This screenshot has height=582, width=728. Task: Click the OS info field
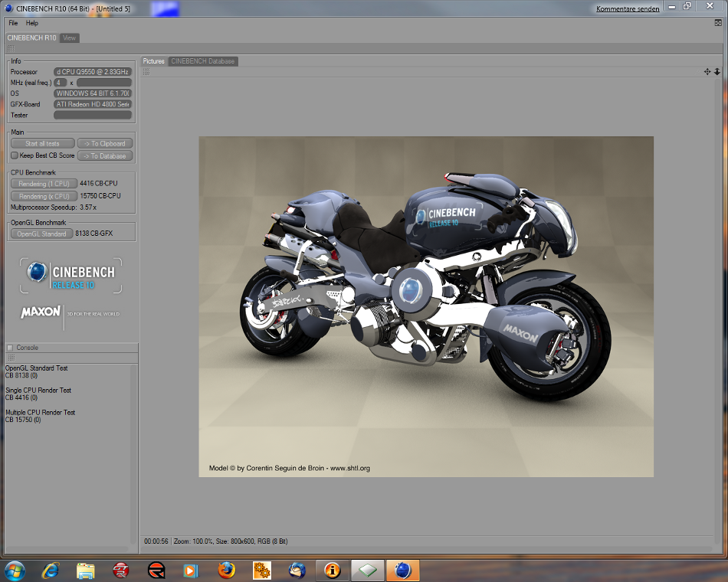(x=93, y=93)
